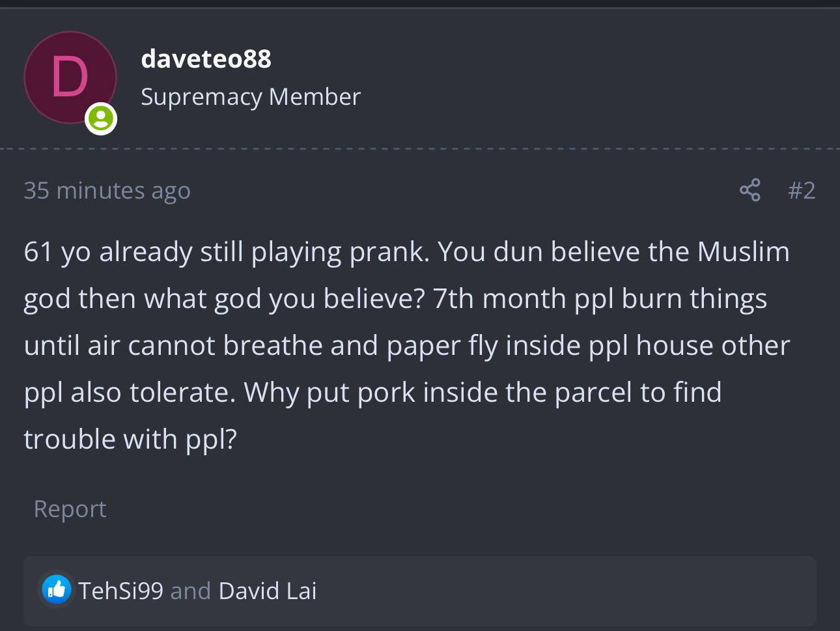Viewport: 840px width, 631px height.
Task: Click the dashed divider under the user header
Action: coord(420,148)
